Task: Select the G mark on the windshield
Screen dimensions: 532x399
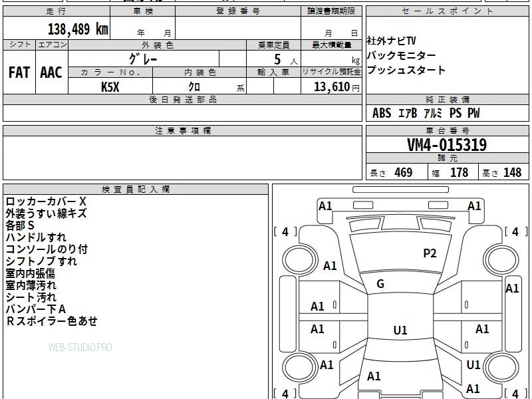Action: pyautogui.click(x=380, y=284)
